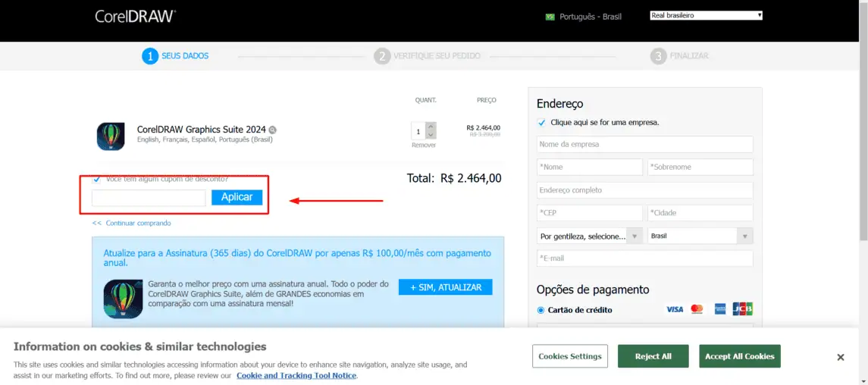Click the 'Opções de pagamento' heading
This screenshot has width=868, height=385.
(593, 290)
